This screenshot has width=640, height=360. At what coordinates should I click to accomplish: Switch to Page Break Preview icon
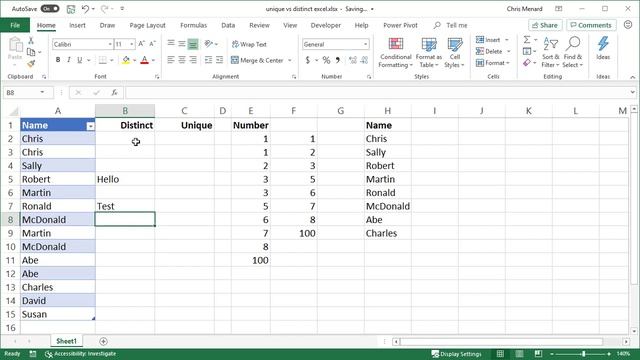pyautogui.click(x=538, y=353)
